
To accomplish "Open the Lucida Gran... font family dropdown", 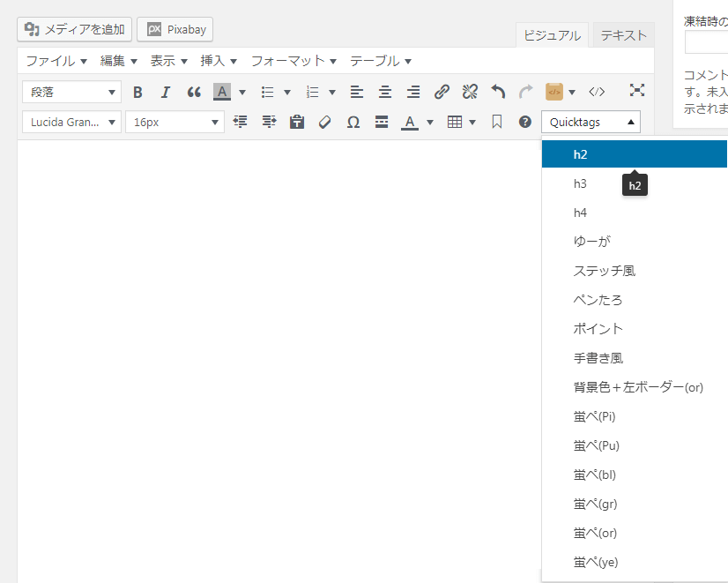I will pos(71,123).
